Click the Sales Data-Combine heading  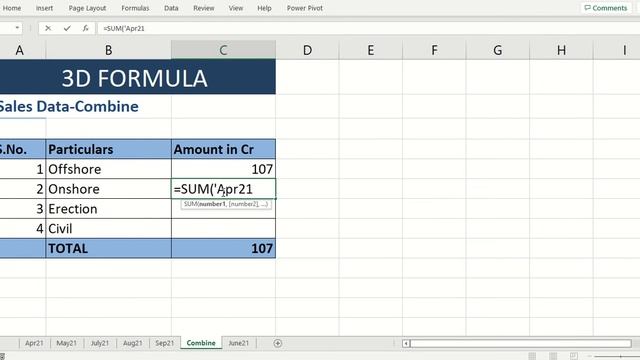pos(69,107)
